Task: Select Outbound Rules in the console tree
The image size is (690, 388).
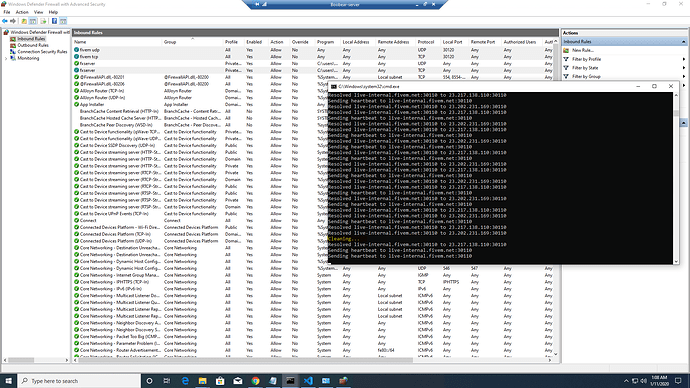Action: (x=33, y=45)
